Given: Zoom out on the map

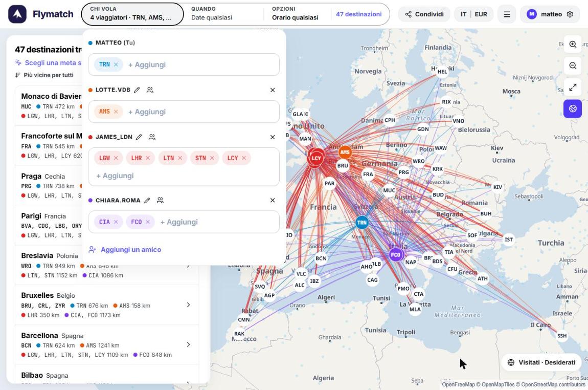Looking at the screenshot, I should pyautogui.click(x=573, y=66).
